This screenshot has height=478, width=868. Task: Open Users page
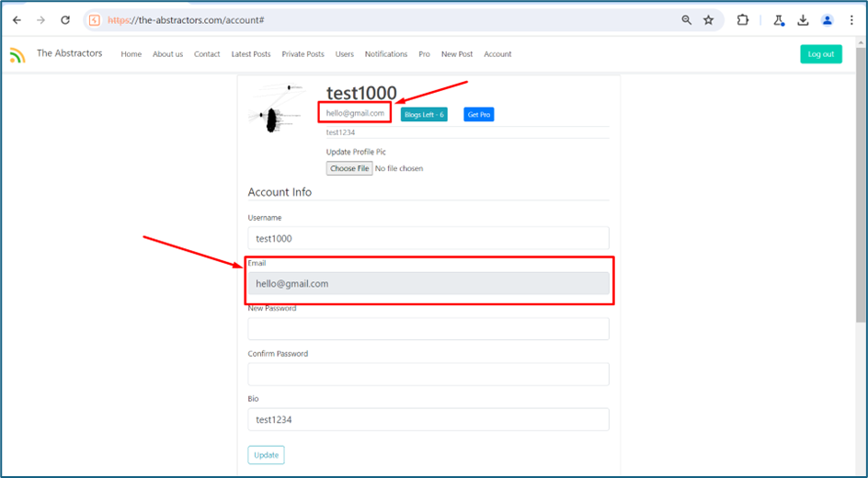click(x=344, y=54)
